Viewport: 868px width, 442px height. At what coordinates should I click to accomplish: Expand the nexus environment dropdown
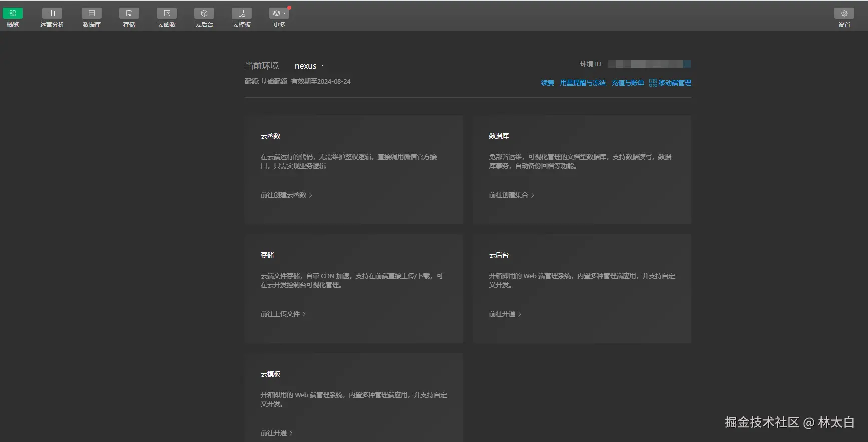(x=309, y=66)
